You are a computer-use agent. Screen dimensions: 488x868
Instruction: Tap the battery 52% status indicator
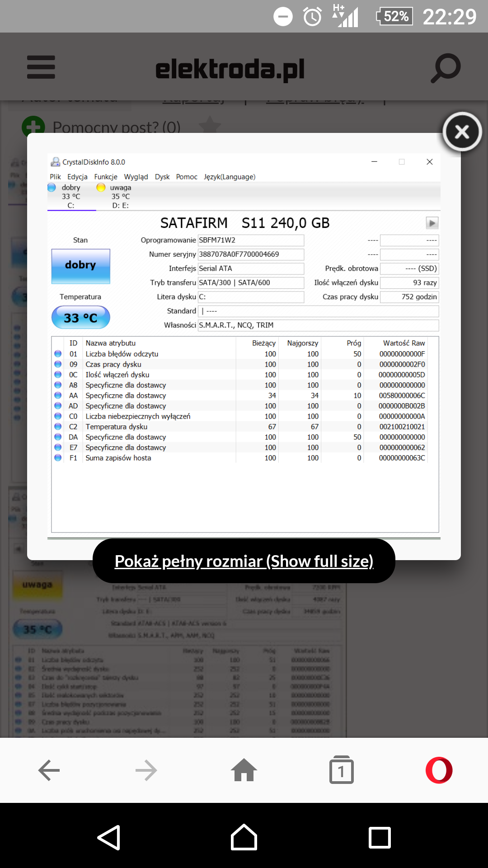tap(394, 17)
